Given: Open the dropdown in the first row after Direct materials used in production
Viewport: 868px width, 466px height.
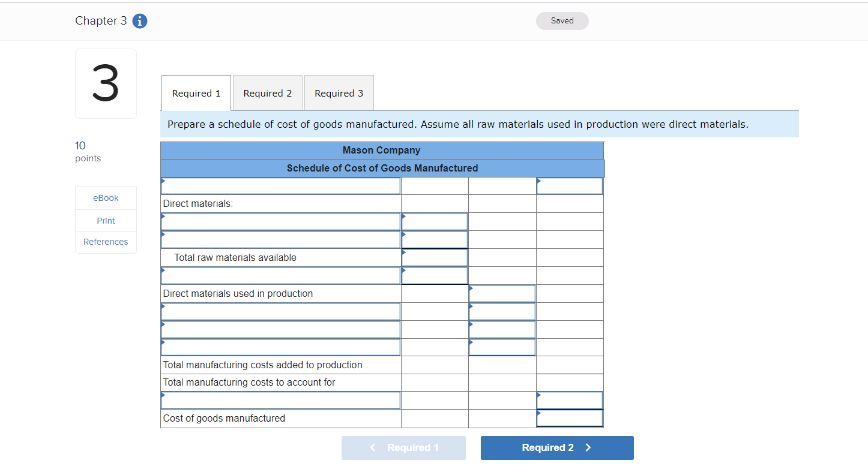Looking at the screenshot, I should 280,311.
